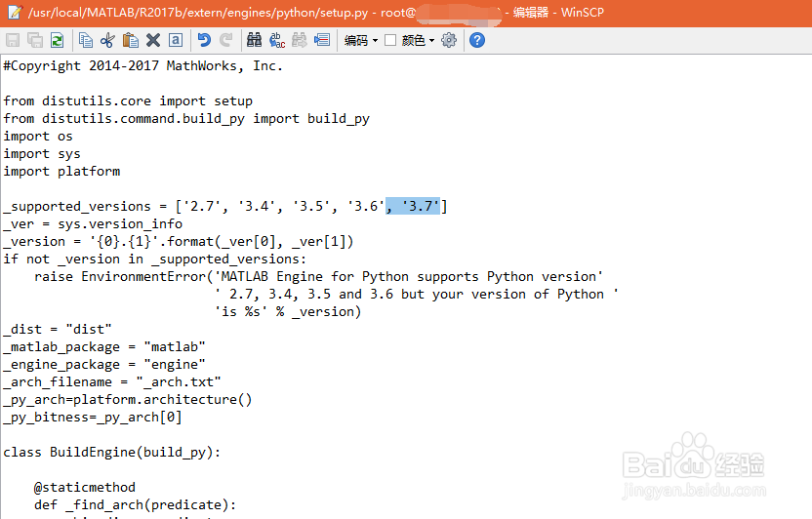Screen dimensions: 812x519
Task: Click the '_dist = "dist"' line
Action: tap(58, 330)
